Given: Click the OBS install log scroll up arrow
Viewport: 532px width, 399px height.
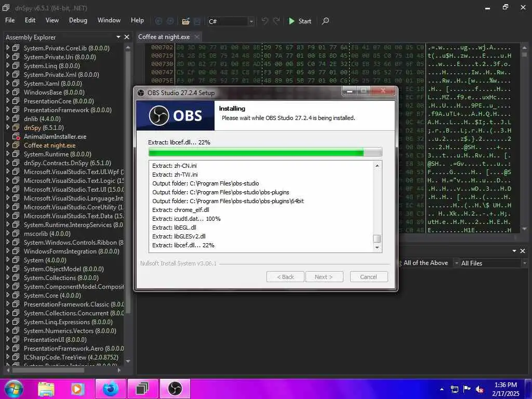Looking at the screenshot, I should click(377, 166).
